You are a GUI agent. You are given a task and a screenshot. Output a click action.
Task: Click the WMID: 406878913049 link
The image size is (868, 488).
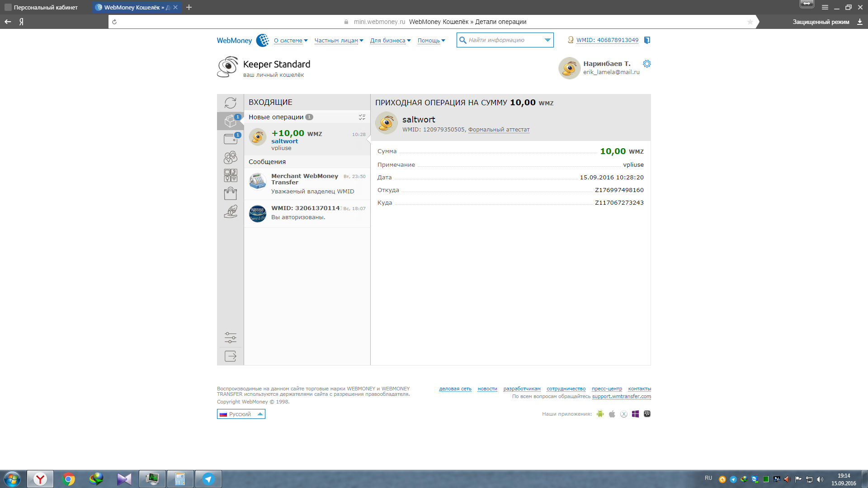click(607, 40)
